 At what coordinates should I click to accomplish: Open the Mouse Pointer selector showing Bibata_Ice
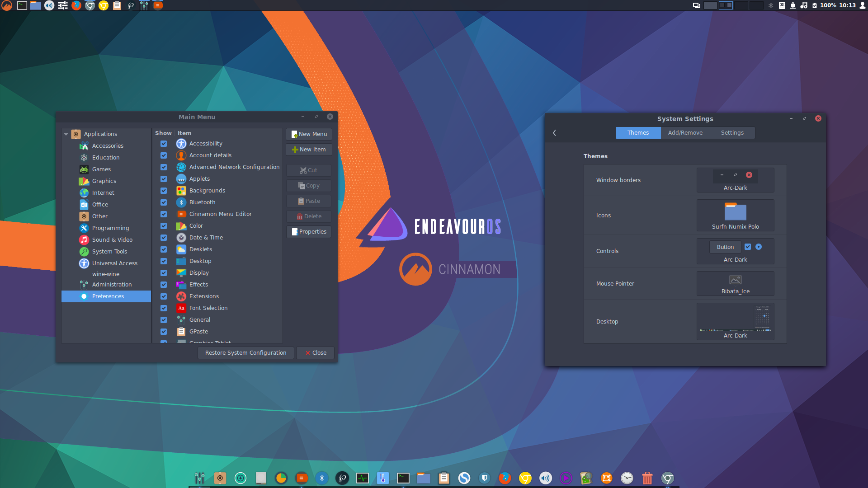735,283
